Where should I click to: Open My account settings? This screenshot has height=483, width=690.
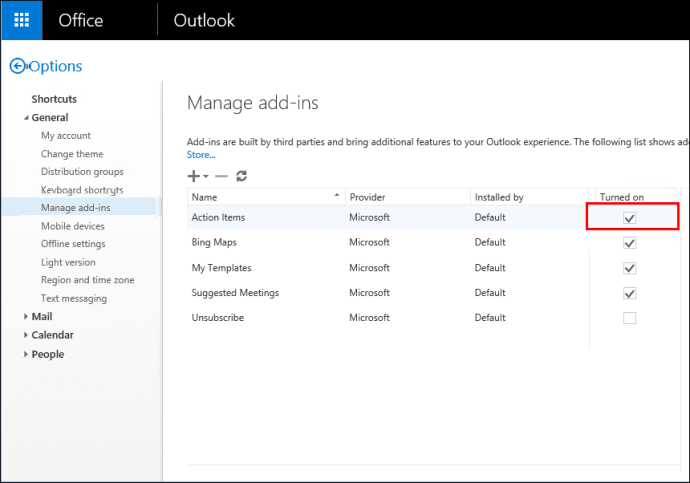coord(65,136)
